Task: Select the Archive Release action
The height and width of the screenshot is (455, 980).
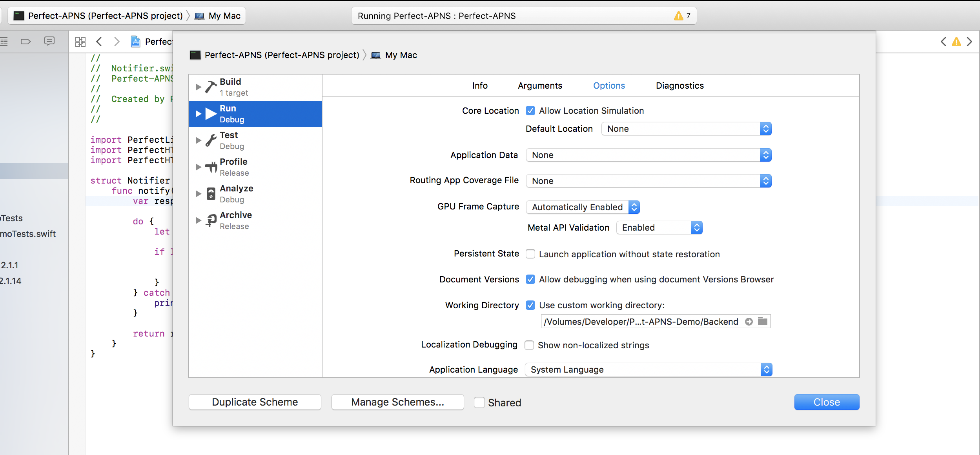Action: coord(235,220)
